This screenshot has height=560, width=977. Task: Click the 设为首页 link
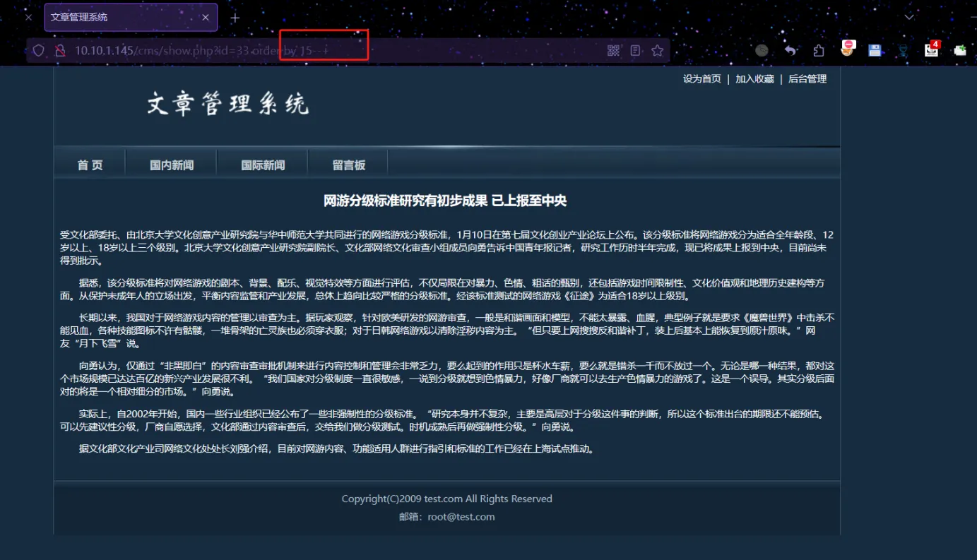(702, 79)
